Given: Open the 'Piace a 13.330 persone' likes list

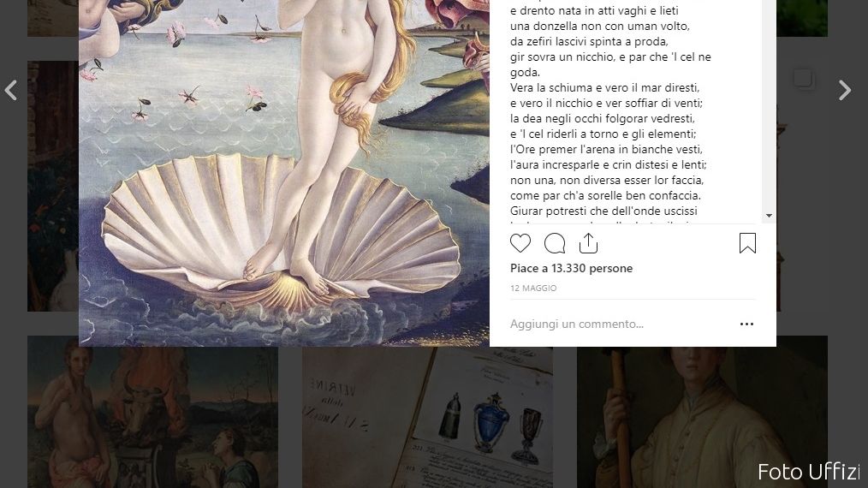Looking at the screenshot, I should pos(571,268).
